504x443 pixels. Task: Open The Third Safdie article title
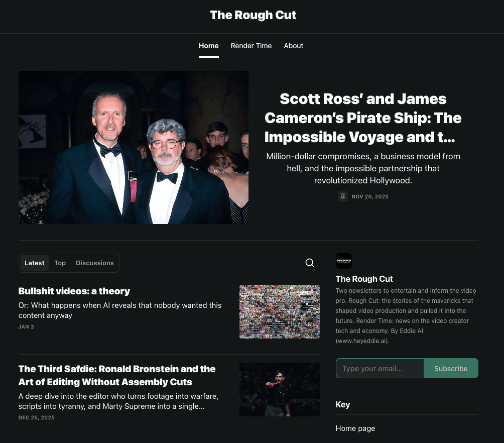pyautogui.click(x=117, y=375)
